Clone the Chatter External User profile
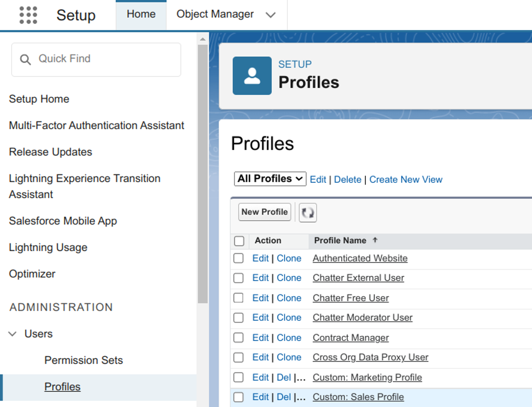The height and width of the screenshot is (407, 532). pos(289,278)
